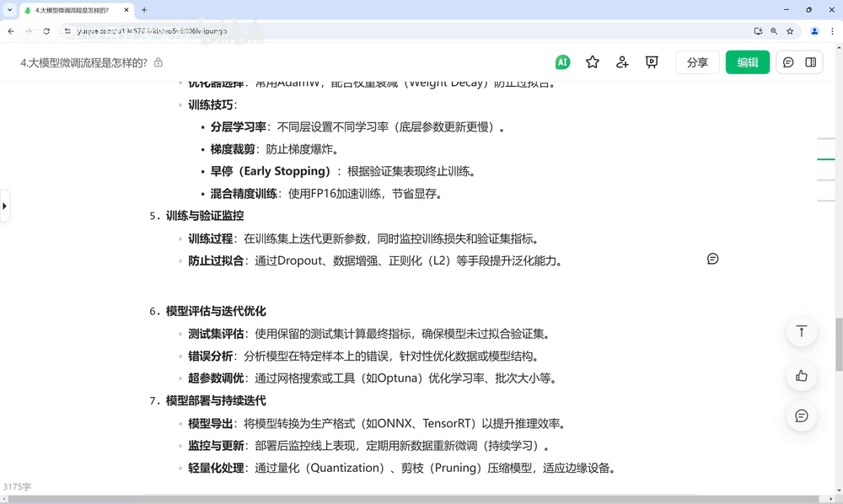
Task: Start presentation mode icon
Action: click(x=652, y=62)
